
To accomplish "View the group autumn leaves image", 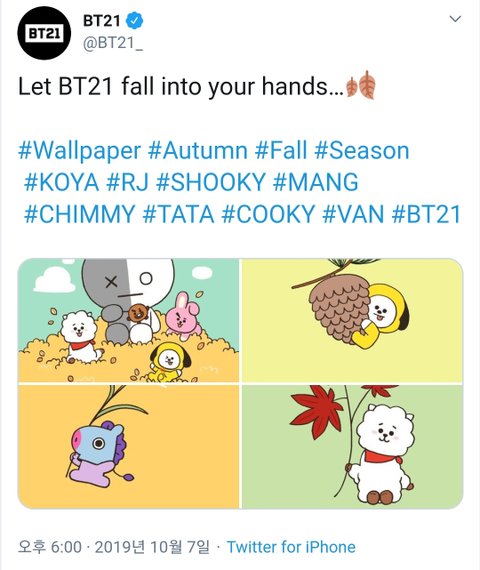I will point(128,320).
